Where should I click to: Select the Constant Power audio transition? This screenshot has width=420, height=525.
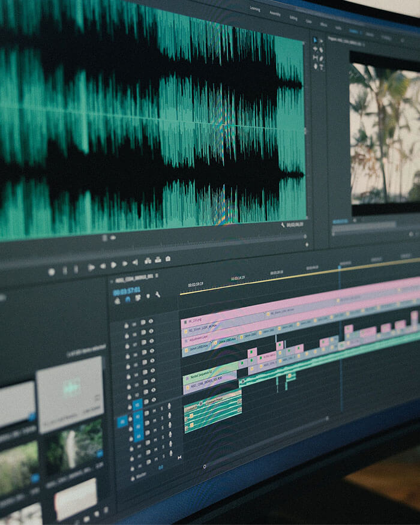(214, 400)
